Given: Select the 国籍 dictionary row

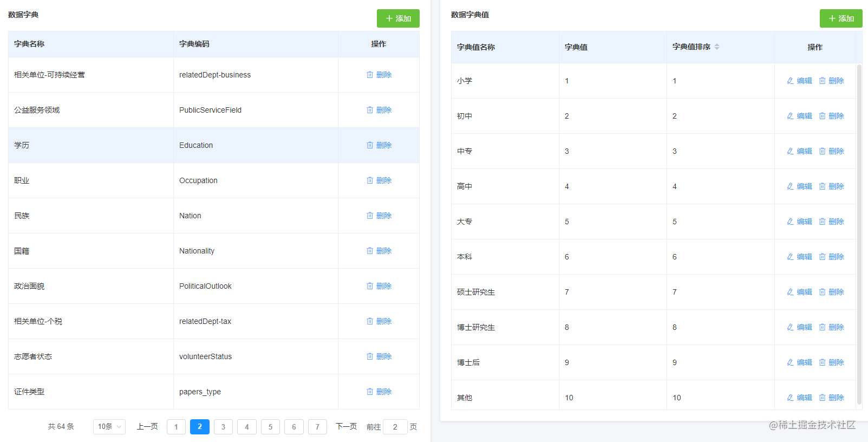Looking at the screenshot, I should click(x=214, y=251).
